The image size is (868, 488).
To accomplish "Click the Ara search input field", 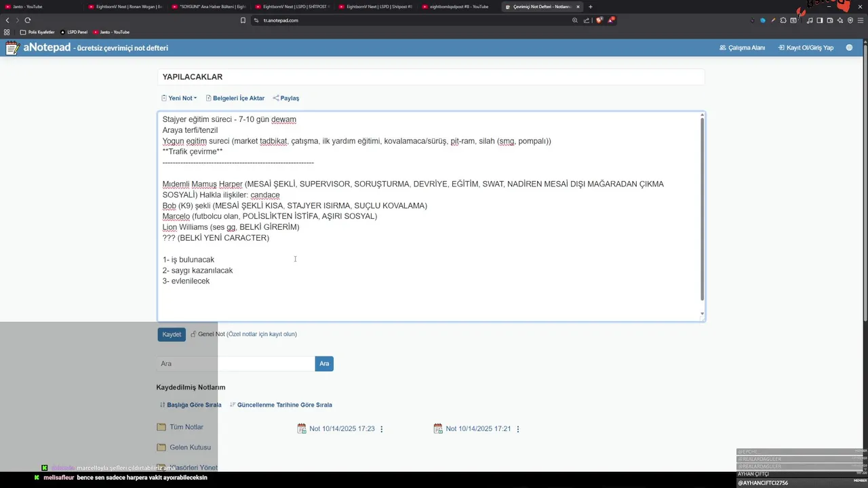I will point(236,364).
